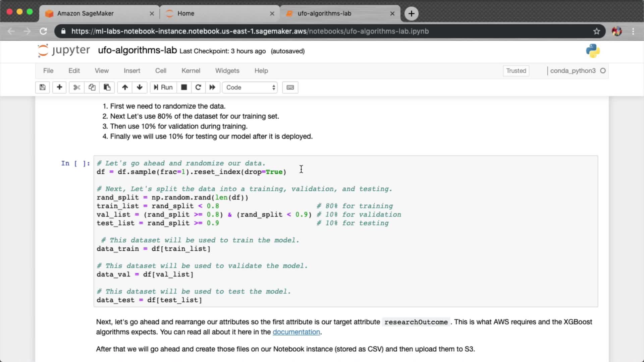Open the documentation hyperlink
The width and height of the screenshot is (644, 362).
[x=296, y=332]
